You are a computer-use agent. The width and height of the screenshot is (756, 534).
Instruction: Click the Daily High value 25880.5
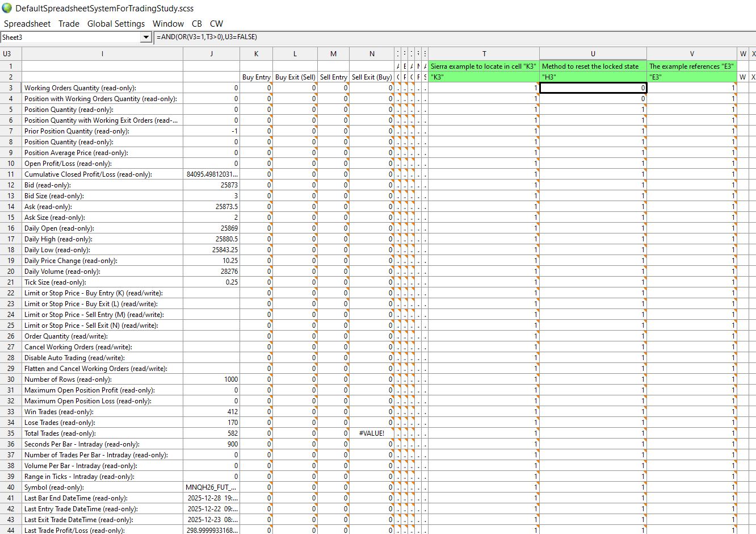coord(212,239)
